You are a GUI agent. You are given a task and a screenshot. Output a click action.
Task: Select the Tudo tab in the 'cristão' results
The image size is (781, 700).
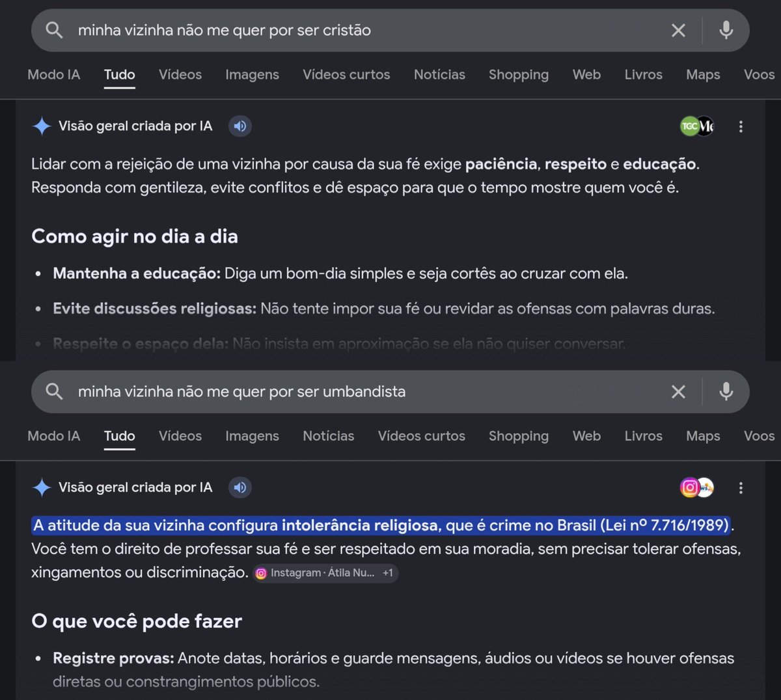tap(120, 74)
